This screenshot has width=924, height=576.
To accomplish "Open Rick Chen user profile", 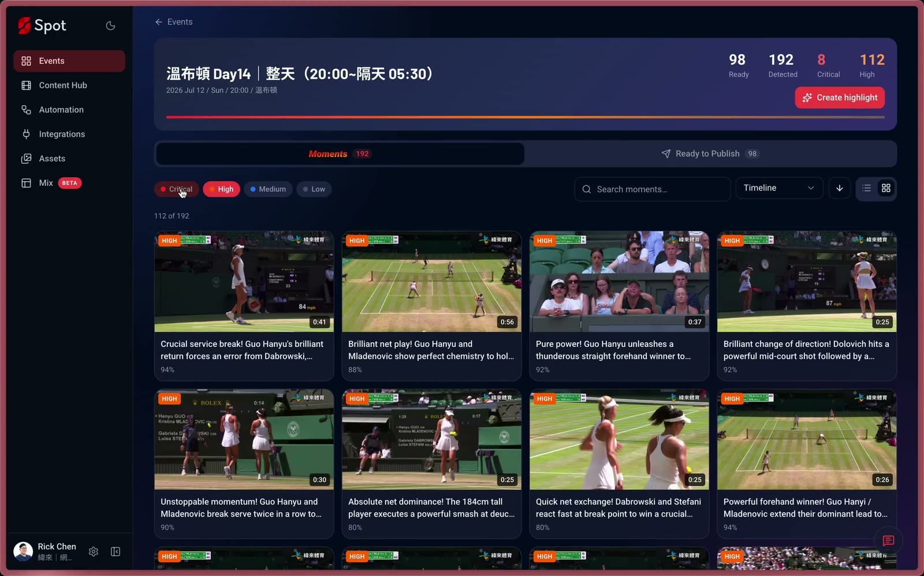I will coord(45,552).
